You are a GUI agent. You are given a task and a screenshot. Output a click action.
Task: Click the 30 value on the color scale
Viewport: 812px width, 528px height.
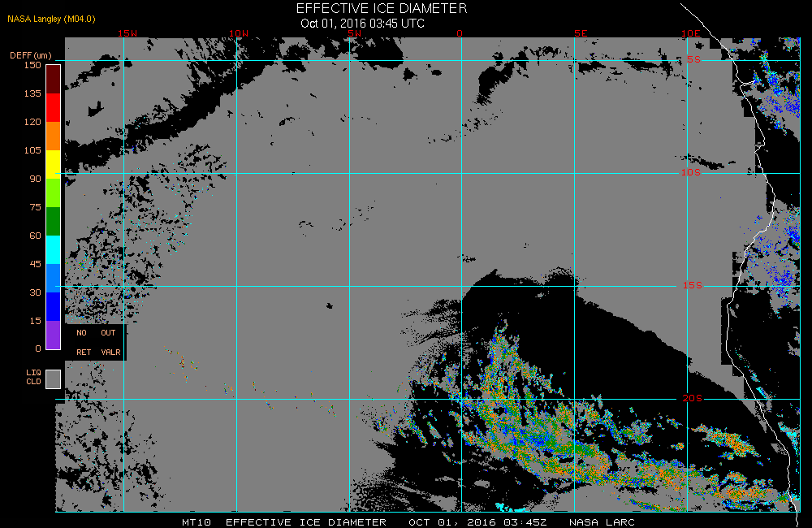point(35,292)
